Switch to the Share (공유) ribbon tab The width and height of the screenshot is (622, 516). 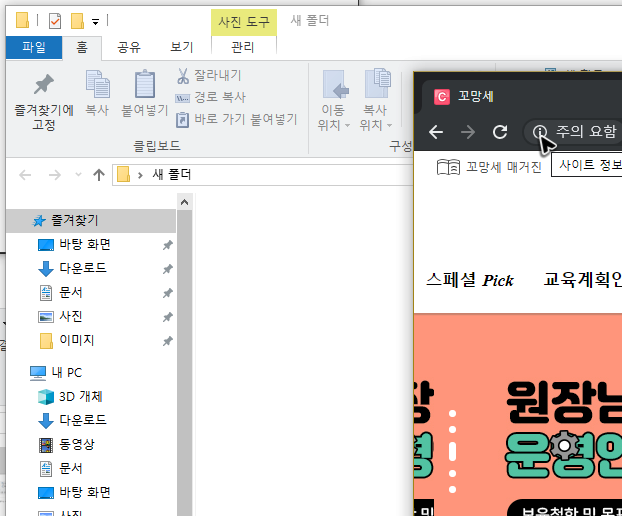[x=129, y=48]
